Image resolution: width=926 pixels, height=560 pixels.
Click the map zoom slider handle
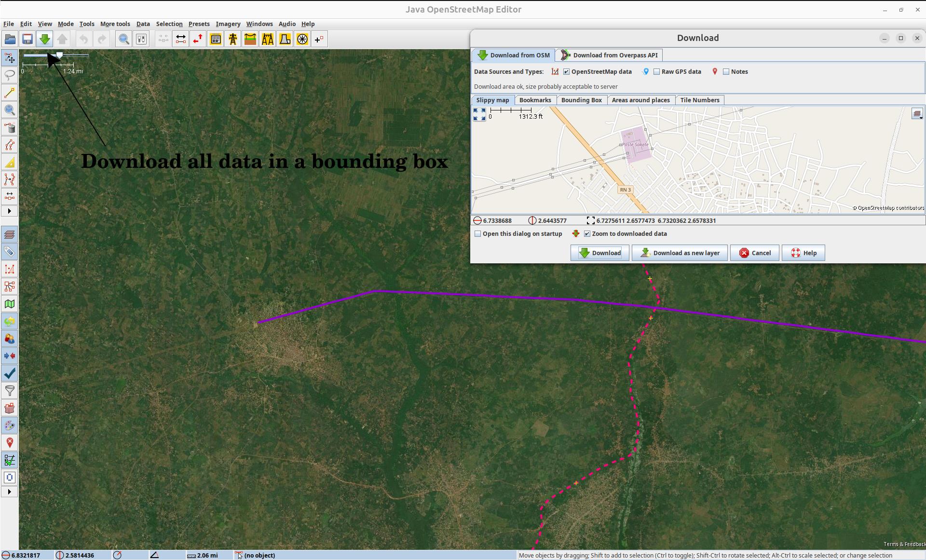[x=59, y=55]
